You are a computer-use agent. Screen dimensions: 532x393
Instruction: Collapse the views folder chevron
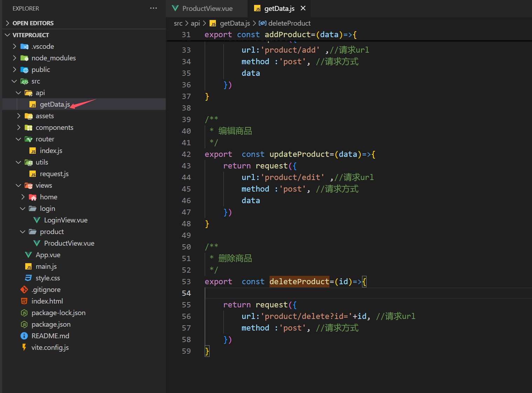click(x=19, y=185)
